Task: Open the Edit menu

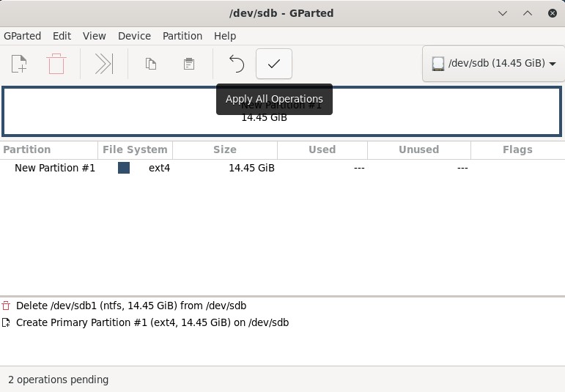Action: [62, 36]
